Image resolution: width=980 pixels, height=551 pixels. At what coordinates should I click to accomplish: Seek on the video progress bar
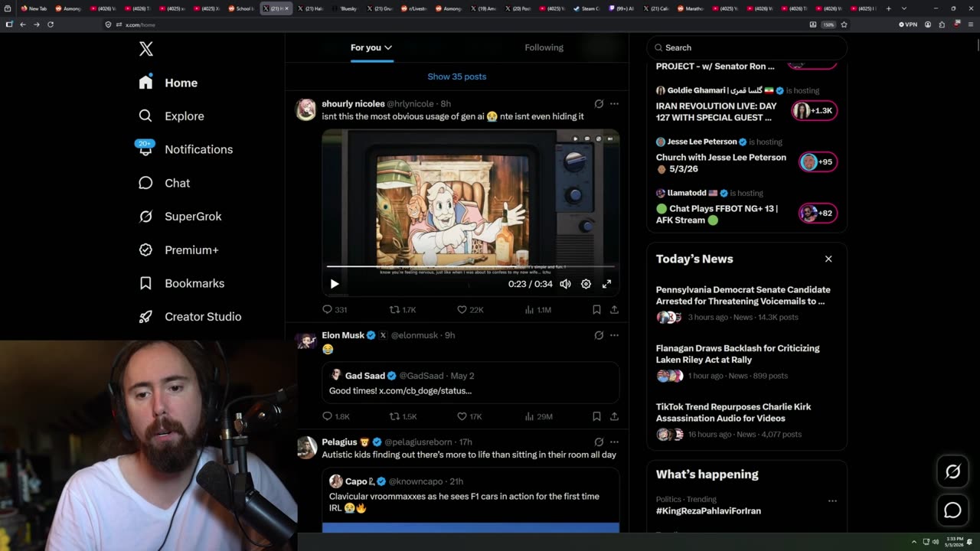[x=471, y=266]
